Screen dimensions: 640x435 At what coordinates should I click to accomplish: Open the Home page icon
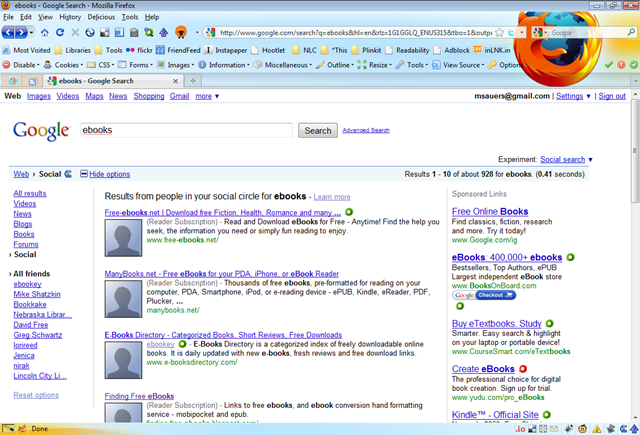pyautogui.click(x=44, y=32)
